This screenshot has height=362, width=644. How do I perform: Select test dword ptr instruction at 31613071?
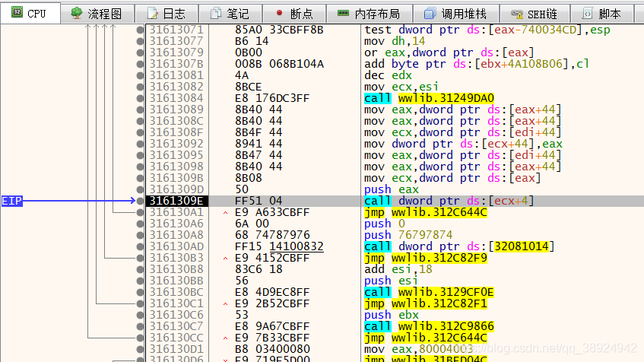point(487,30)
